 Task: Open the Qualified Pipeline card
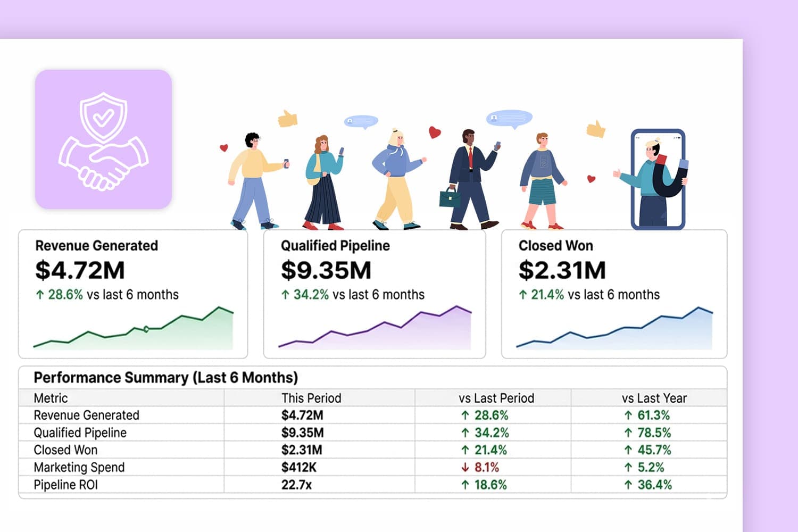(x=375, y=294)
